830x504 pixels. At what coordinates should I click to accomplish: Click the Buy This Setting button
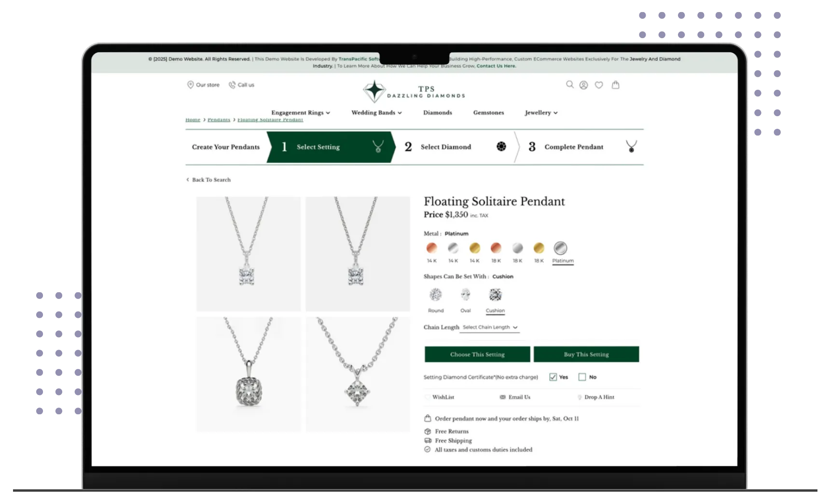tap(586, 354)
